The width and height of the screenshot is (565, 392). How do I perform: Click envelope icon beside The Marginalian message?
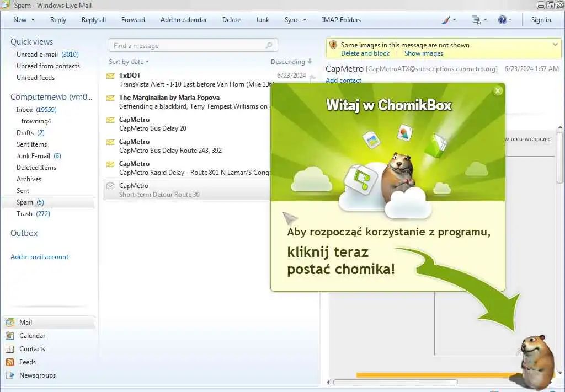coord(110,98)
